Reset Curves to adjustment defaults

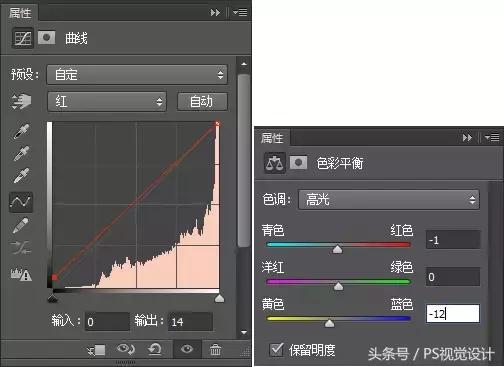[155, 349]
